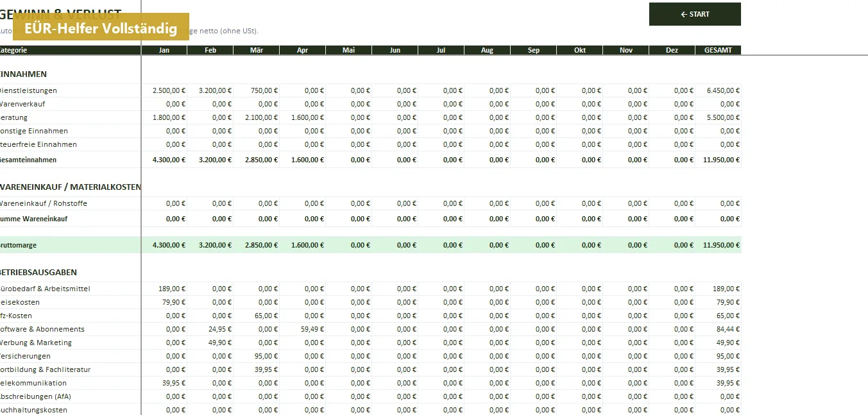Select Beratung total 5.500,00 €
Viewport: 868px width, 415px height.
[x=719, y=117]
